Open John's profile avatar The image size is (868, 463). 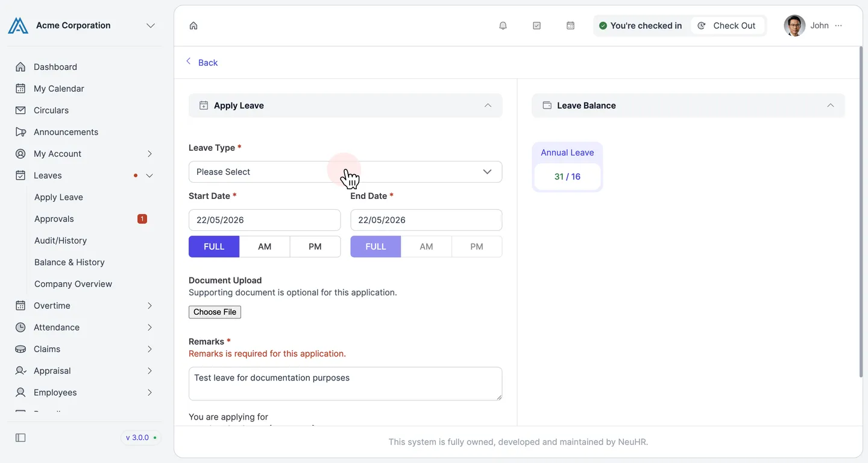point(794,25)
